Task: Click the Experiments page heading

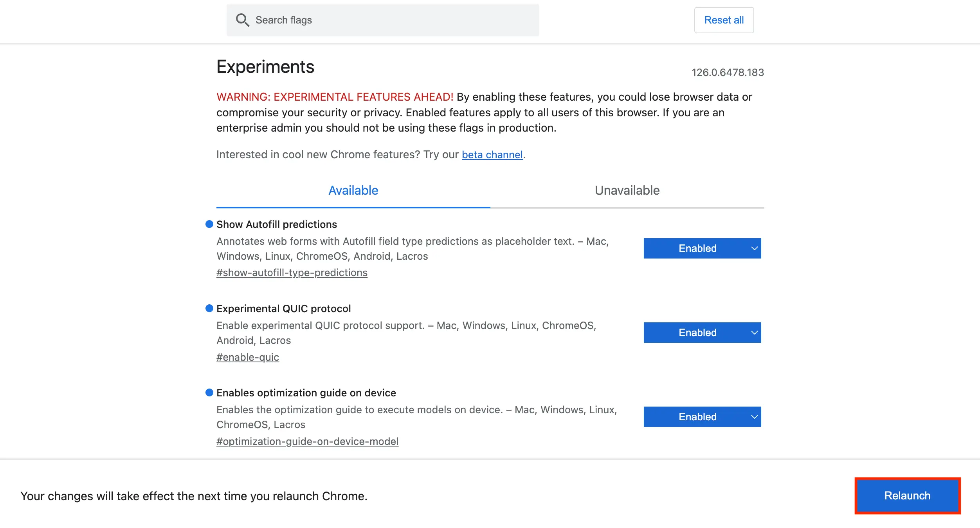Action: tap(265, 67)
